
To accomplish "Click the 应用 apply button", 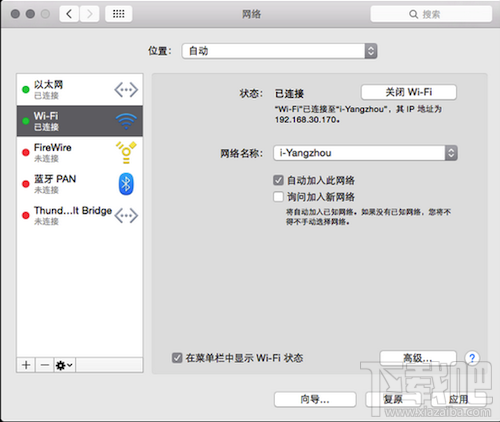I will point(459,399).
